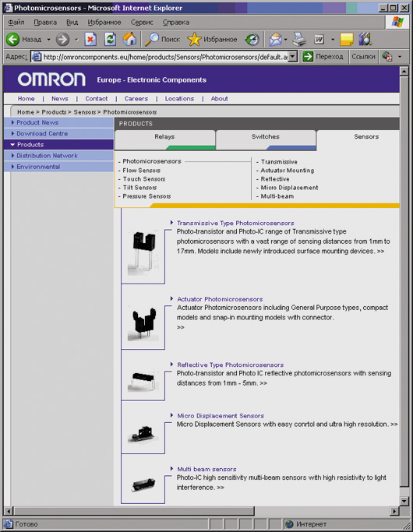Open the Избранное menu in menu bar
The image size is (413, 532).
[104, 23]
